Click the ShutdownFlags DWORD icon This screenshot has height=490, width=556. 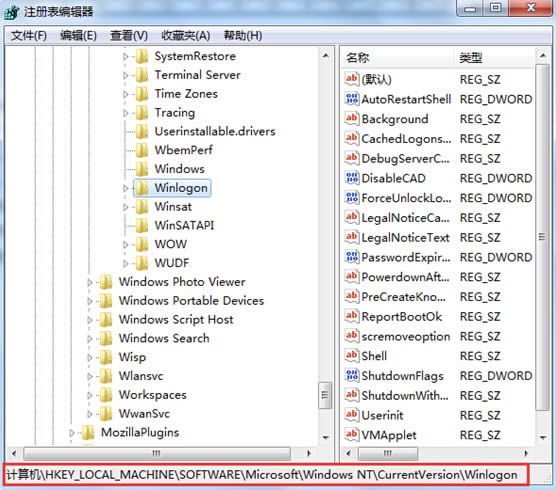[x=352, y=375]
